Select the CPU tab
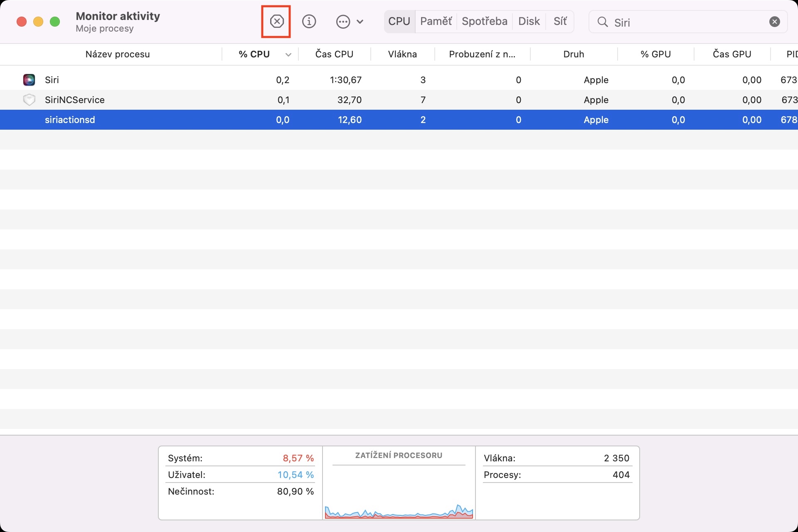 pyautogui.click(x=399, y=21)
